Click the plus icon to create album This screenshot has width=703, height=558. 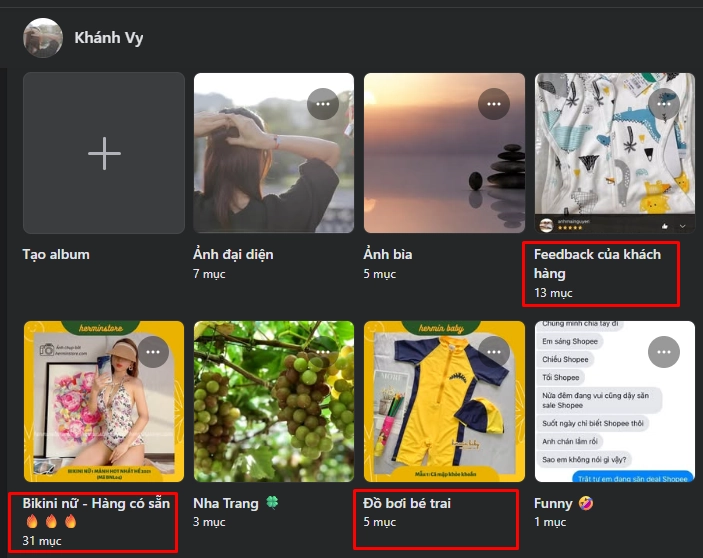104,153
